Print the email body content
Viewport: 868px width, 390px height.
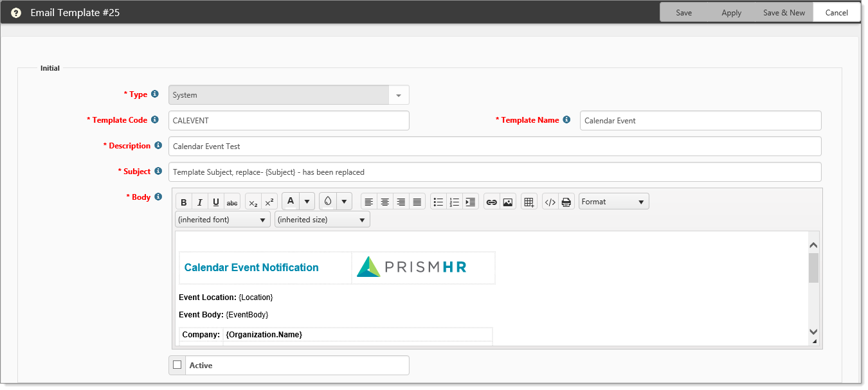566,202
